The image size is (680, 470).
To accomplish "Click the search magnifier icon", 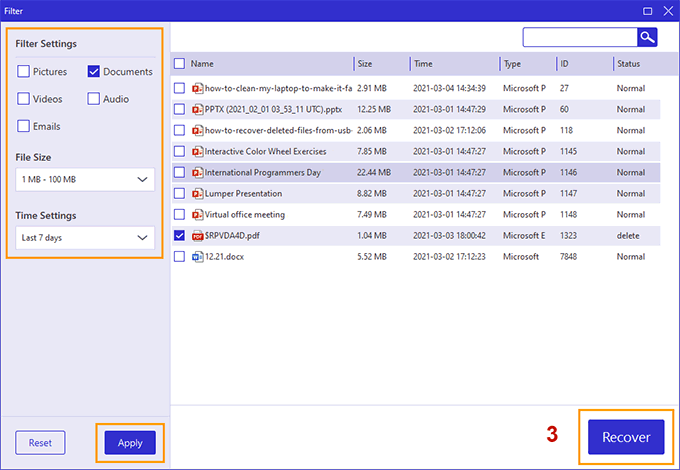I will pos(648,37).
